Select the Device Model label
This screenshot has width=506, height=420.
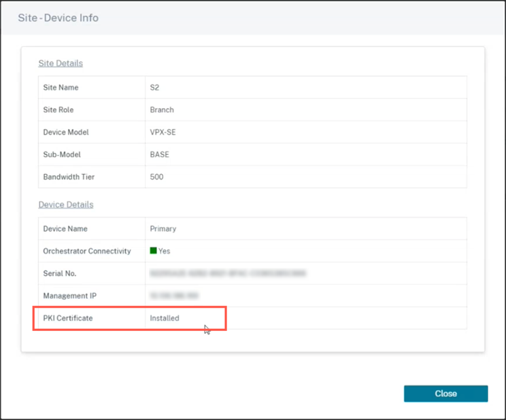click(66, 133)
